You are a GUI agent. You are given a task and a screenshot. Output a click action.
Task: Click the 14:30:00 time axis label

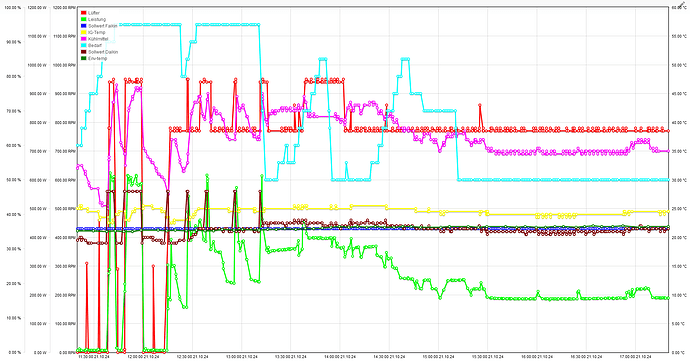point(389,357)
